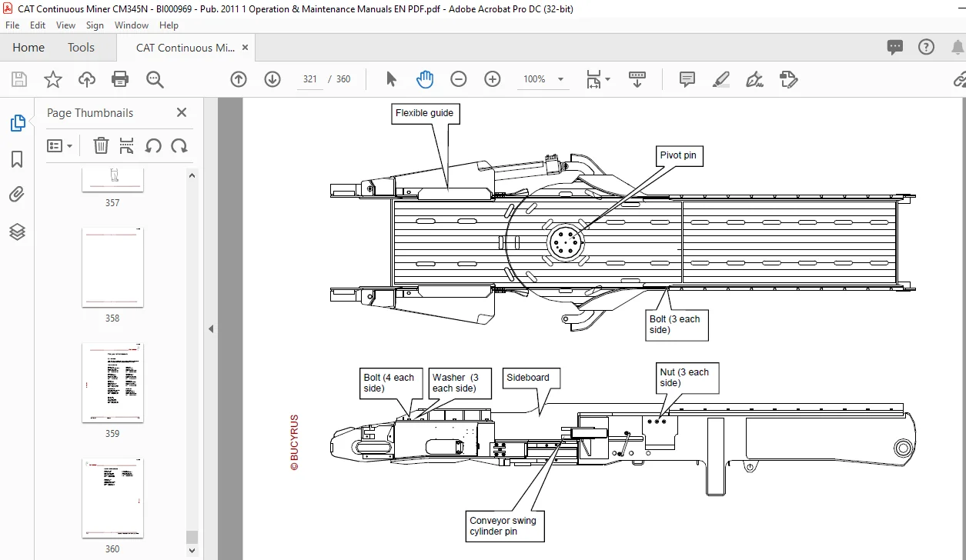Click the 'Pivot pin' label
This screenshot has height=560, width=966.
(678, 155)
